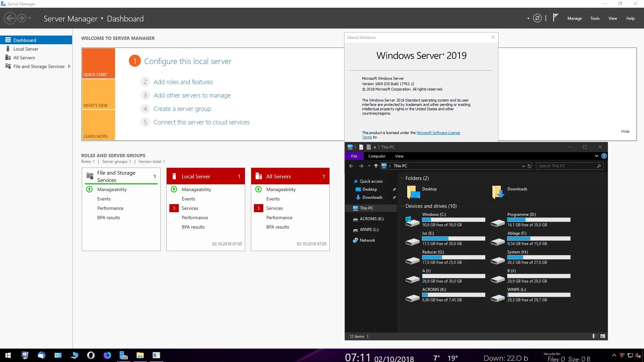Screen dimensions: 644x362
Task: Click the Explorer forward arrow
Action: [x=361, y=166]
